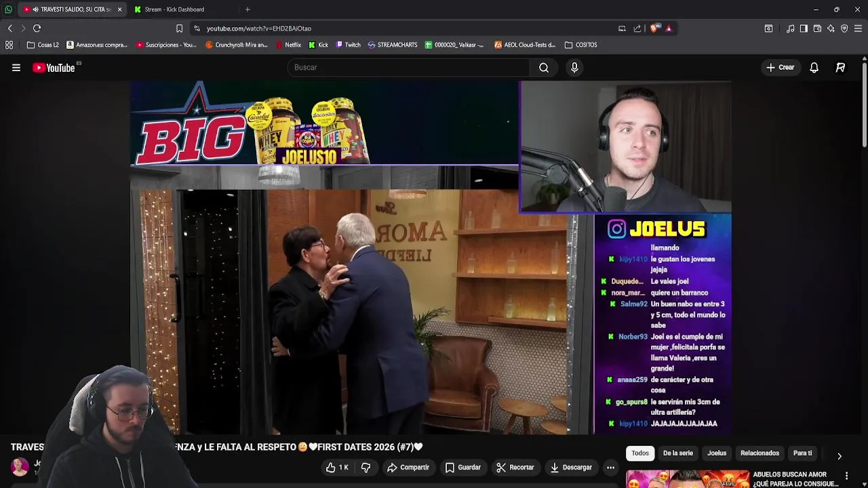
Task: Open the YouTube guide hamburger menu
Action: pyautogui.click(x=16, y=67)
